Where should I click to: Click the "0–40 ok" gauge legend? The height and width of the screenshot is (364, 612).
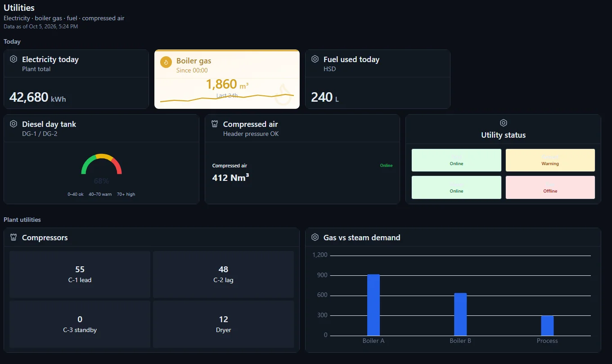pyautogui.click(x=76, y=194)
